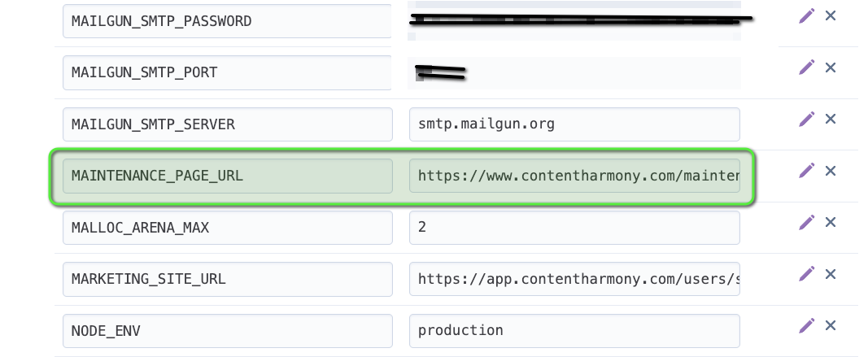
Task: Remove the MAILGUN_SMTP_PORT config var
Action: pos(831,67)
